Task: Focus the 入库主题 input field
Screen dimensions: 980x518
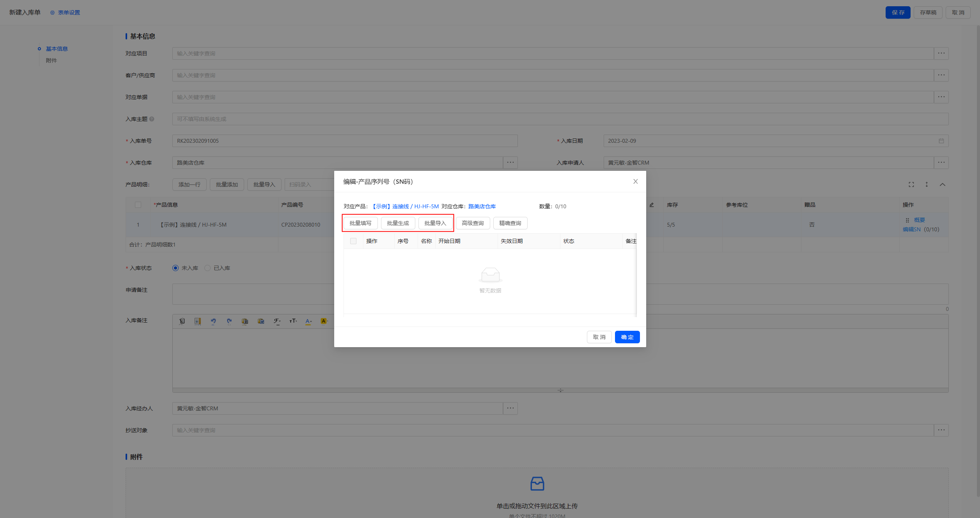Action: point(560,119)
